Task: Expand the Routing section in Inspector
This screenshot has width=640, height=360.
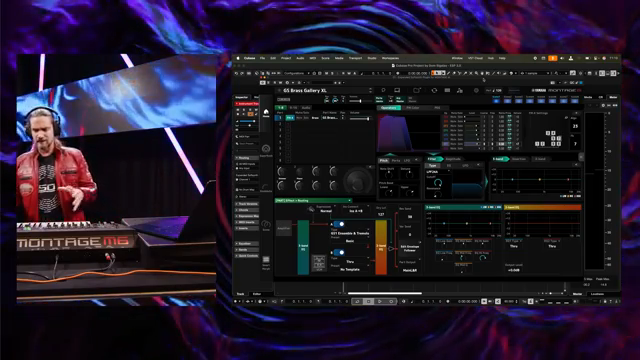Action: point(247,158)
